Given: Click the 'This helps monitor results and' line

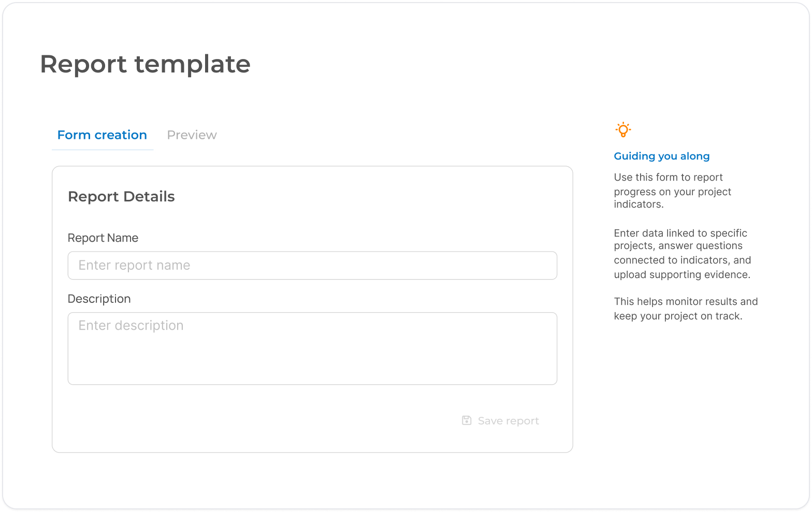Looking at the screenshot, I should click(x=686, y=302).
